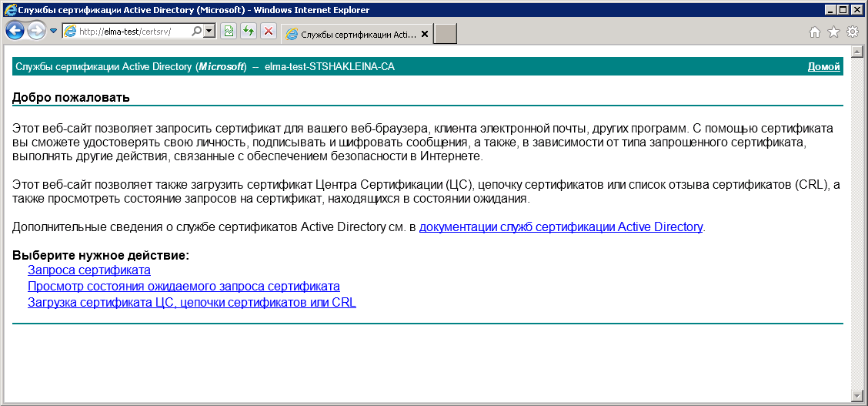Open Favorites star icon
868x406 pixels.
[x=833, y=32]
